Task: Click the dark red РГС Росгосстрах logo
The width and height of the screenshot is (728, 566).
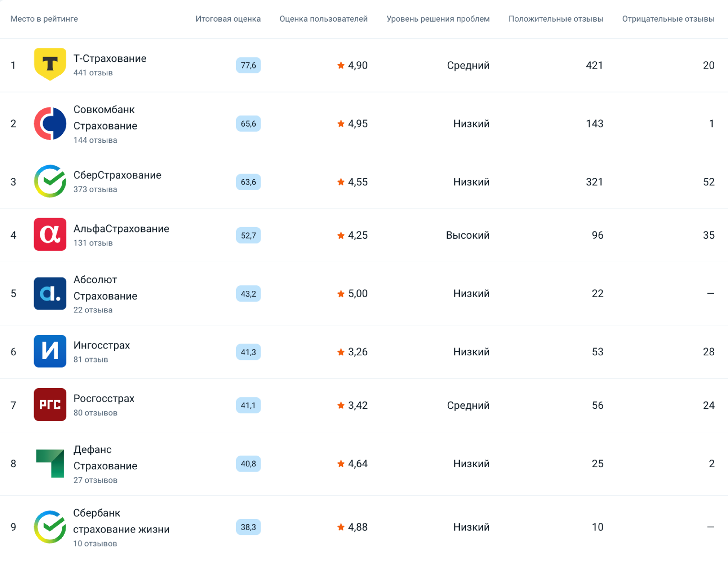Action: 50,404
